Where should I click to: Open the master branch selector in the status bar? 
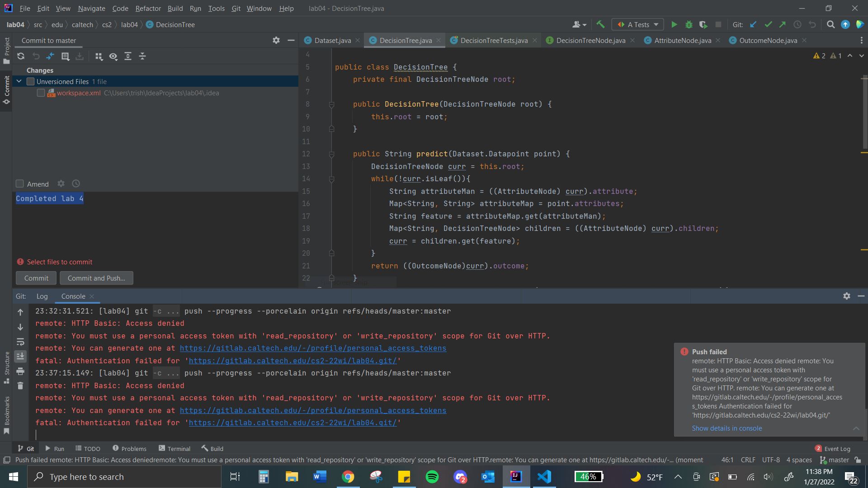click(835, 460)
